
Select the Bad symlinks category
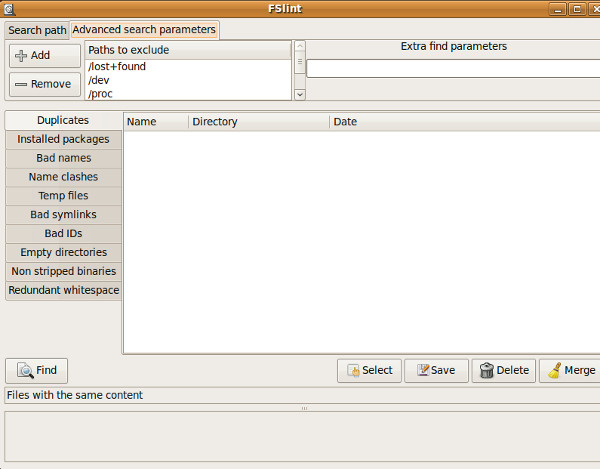coord(63,214)
